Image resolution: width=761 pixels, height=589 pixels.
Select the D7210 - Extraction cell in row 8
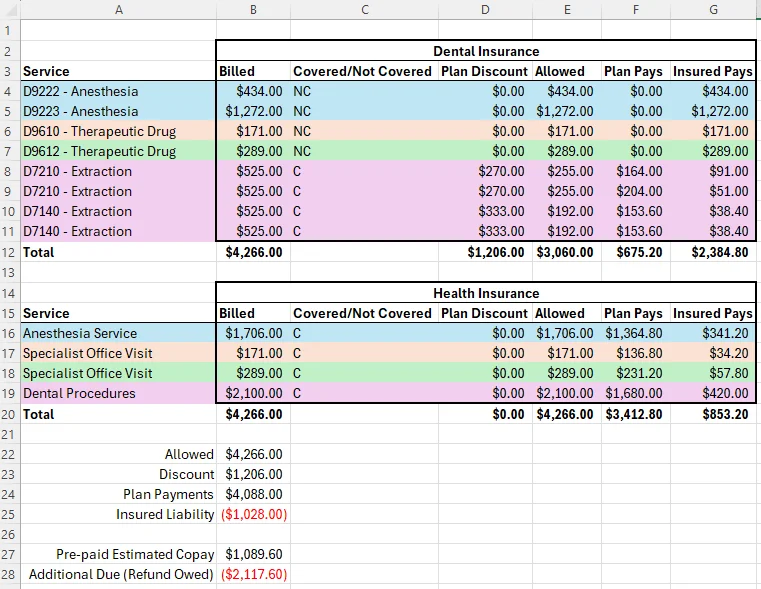(x=118, y=171)
